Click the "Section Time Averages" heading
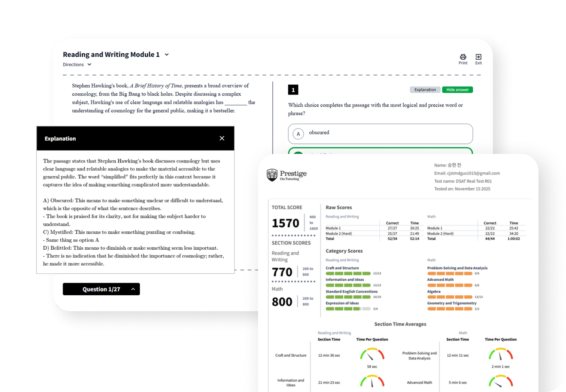Screen dimensions: 566x392 [400, 324]
